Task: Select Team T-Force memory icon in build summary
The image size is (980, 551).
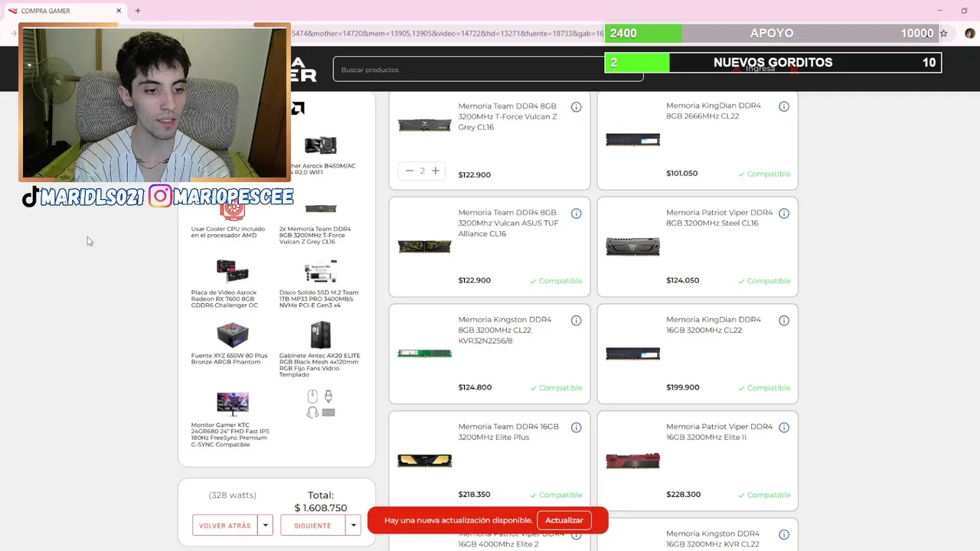Action: click(x=320, y=208)
